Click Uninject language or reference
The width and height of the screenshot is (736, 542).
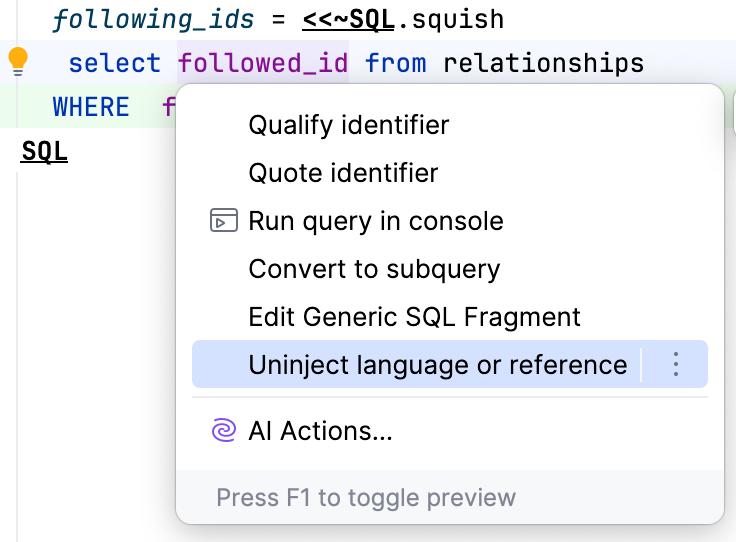(437, 364)
